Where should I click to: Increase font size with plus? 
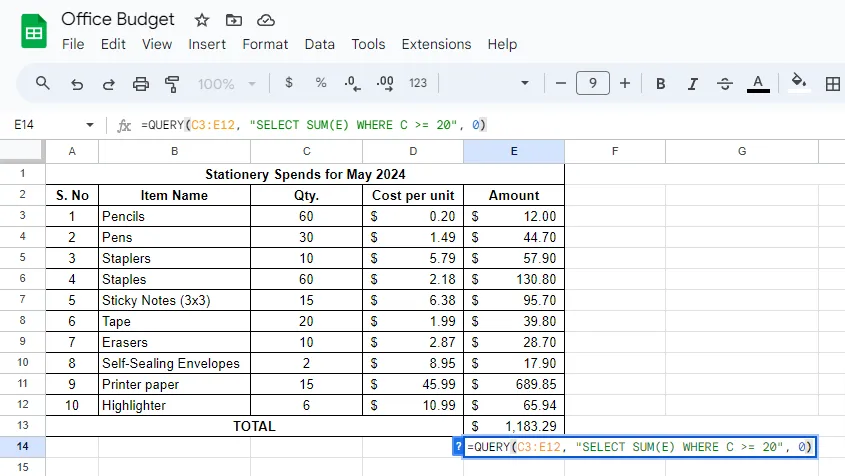(625, 84)
